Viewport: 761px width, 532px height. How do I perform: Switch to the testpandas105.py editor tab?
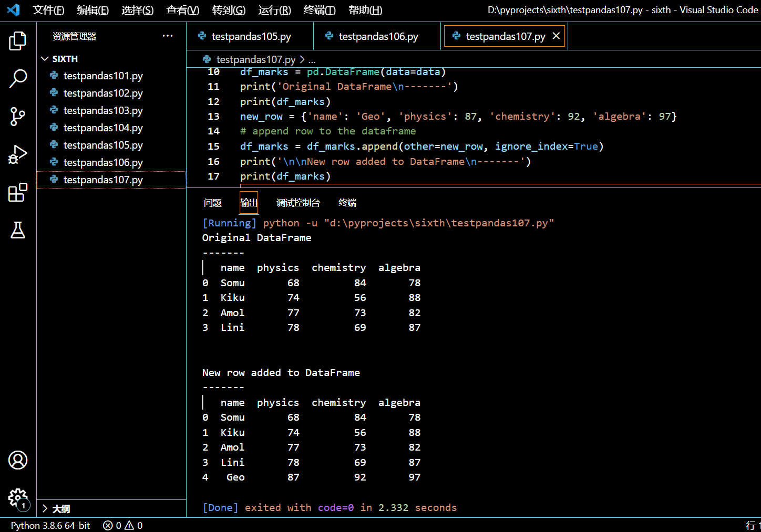[x=250, y=36]
